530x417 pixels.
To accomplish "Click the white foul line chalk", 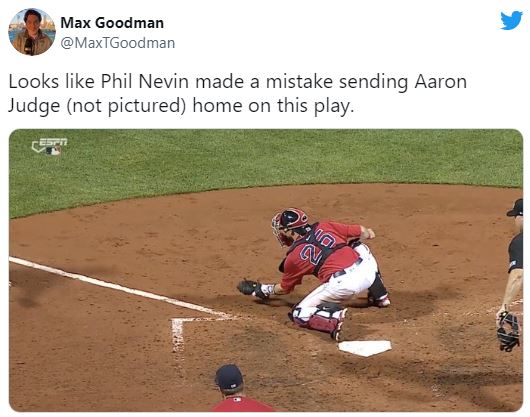I will tap(118, 288).
